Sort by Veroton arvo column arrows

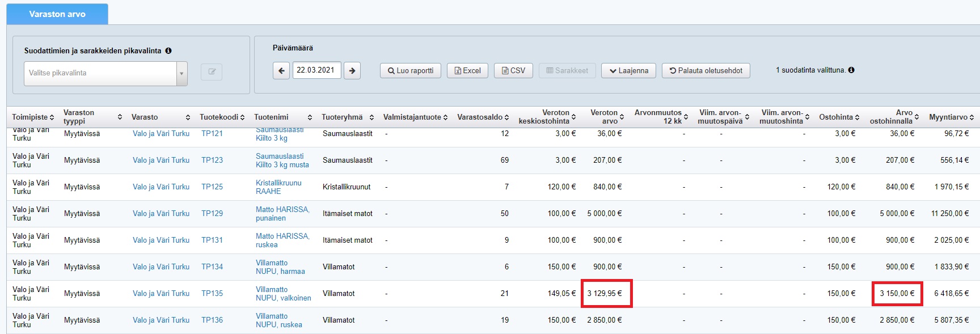[622, 117]
